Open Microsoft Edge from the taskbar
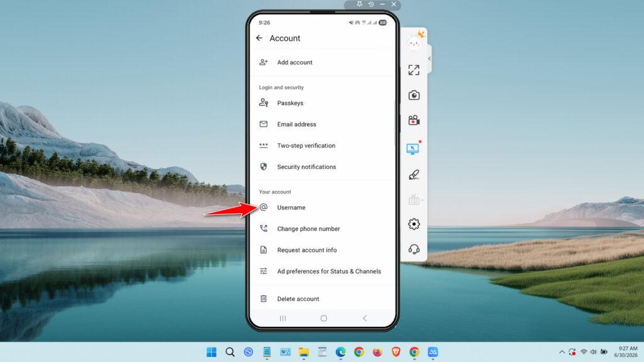 tap(340, 352)
